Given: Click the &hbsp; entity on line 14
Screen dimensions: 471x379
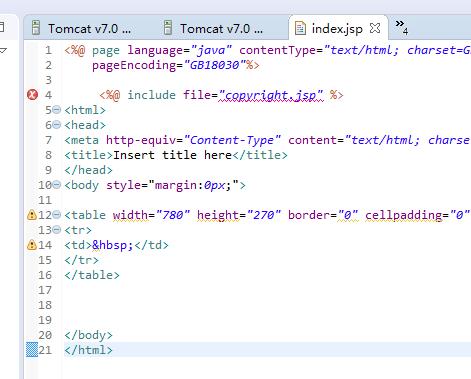Looking at the screenshot, I should (x=113, y=245).
